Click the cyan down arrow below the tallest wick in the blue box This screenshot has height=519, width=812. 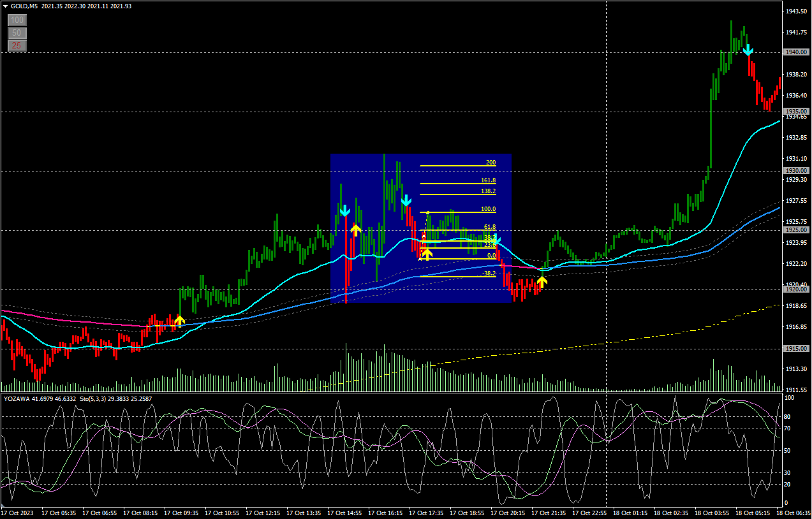coord(406,201)
